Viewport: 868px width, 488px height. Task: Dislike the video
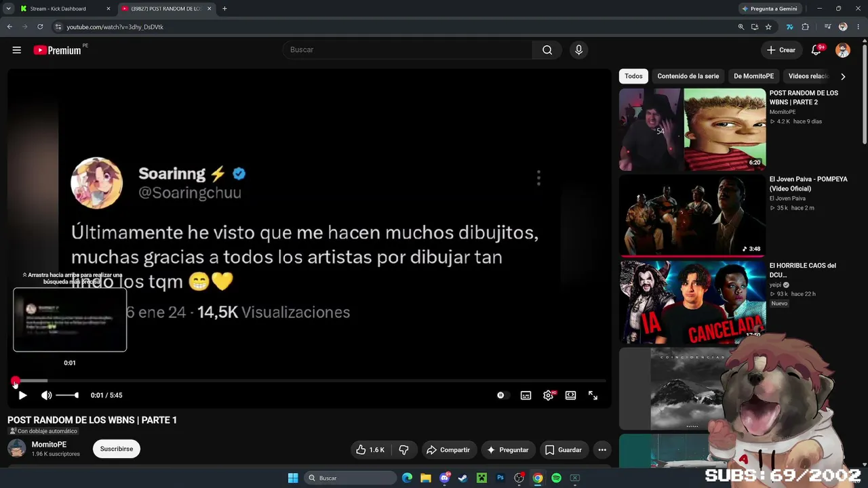[404, 450]
